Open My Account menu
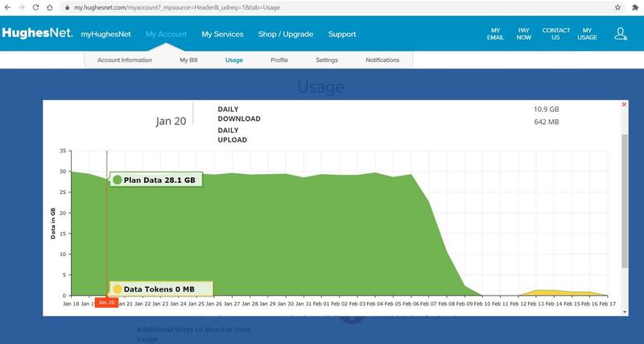The width and height of the screenshot is (644, 344). (x=166, y=34)
